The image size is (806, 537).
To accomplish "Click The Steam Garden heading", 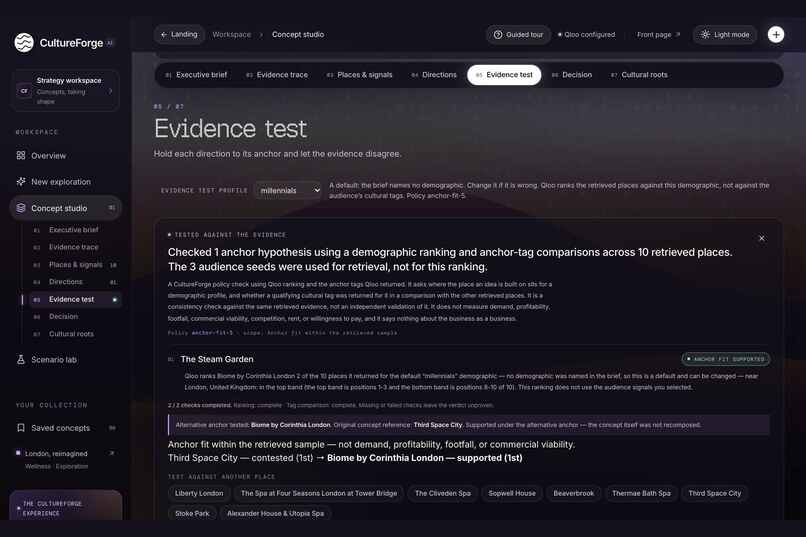I will pos(217,359).
